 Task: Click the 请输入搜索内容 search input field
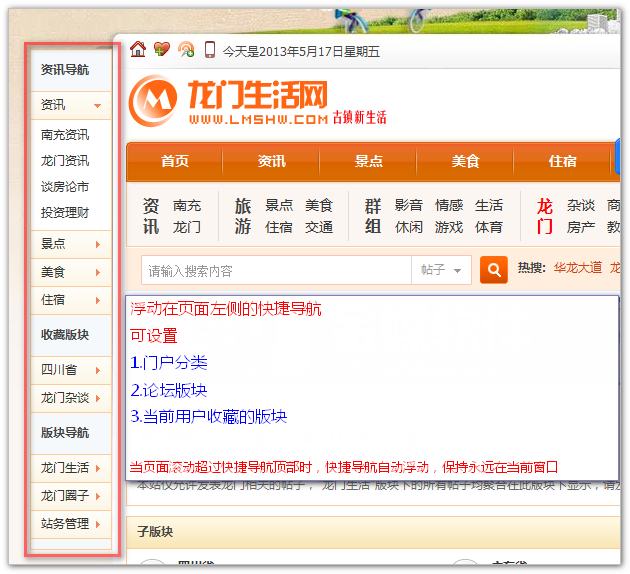(276, 270)
